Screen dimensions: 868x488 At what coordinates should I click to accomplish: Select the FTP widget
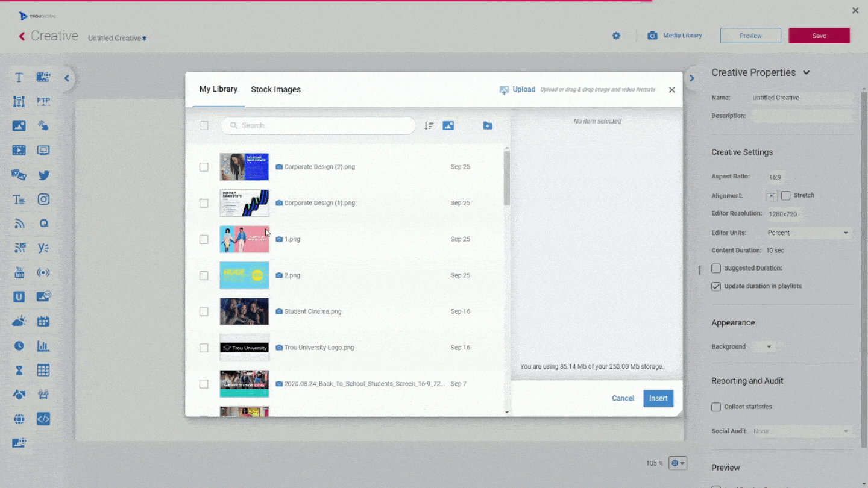click(x=43, y=101)
